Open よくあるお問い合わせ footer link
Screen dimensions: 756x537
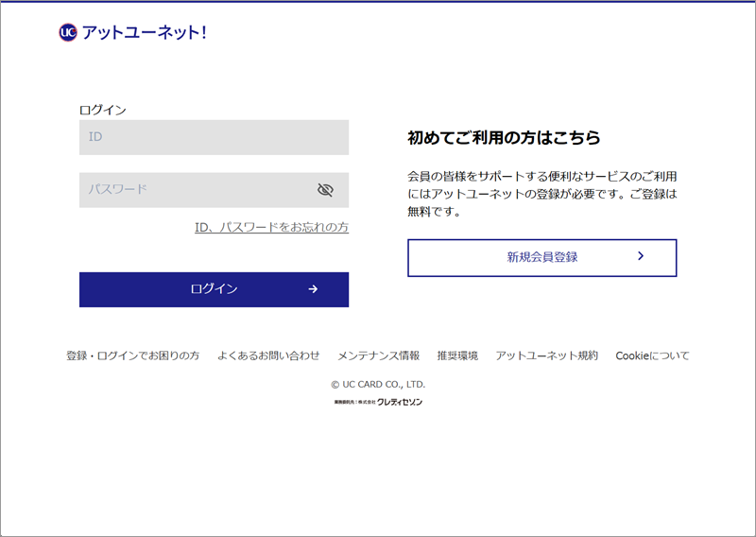tap(268, 355)
